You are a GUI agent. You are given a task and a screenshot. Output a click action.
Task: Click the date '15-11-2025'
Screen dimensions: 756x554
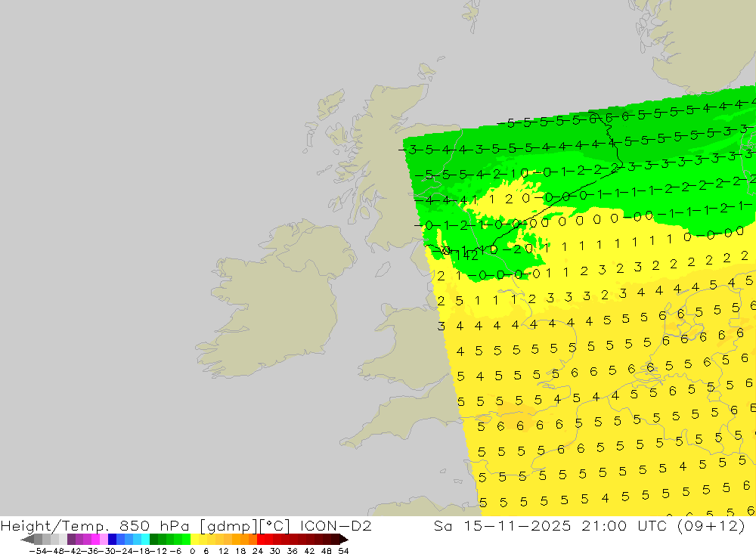[517, 525]
